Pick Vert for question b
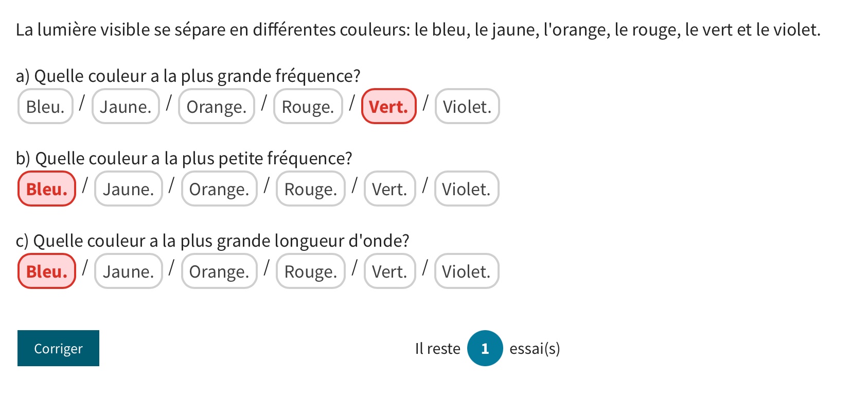The width and height of the screenshot is (868, 393). [x=389, y=189]
